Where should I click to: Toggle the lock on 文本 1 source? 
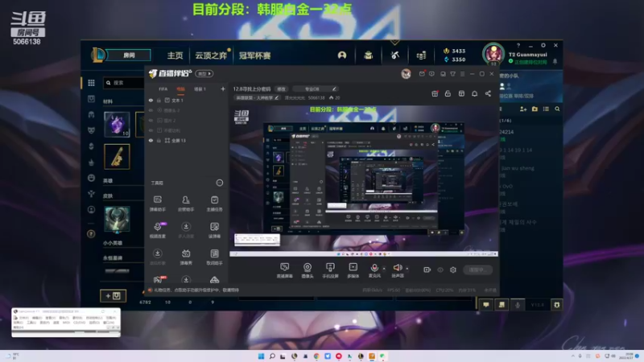point(159,100)
